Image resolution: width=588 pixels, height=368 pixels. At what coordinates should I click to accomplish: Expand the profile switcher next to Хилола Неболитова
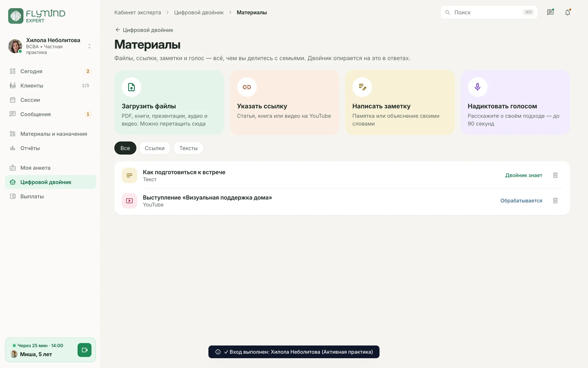point(89,46)
